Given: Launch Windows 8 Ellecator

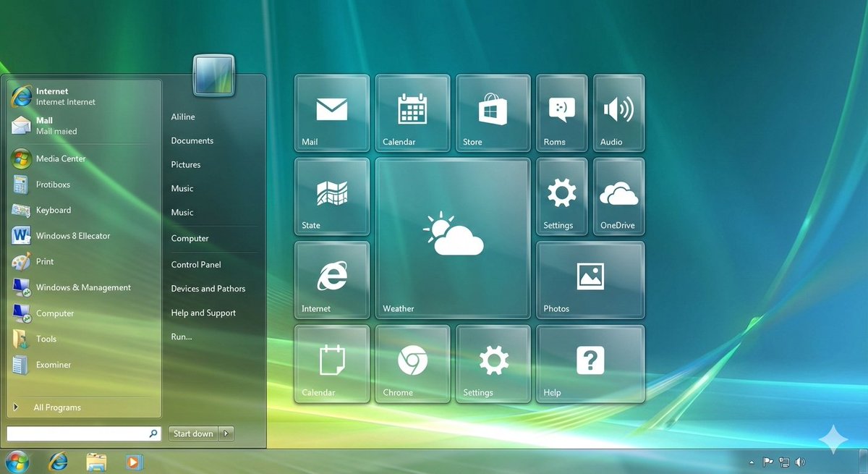Looking at the screenshot, I should 84,236.
